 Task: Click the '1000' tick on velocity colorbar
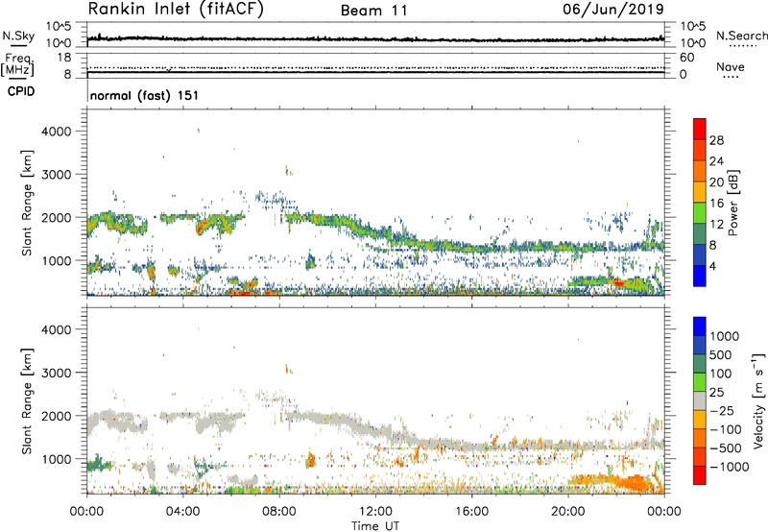click(724, 336)
